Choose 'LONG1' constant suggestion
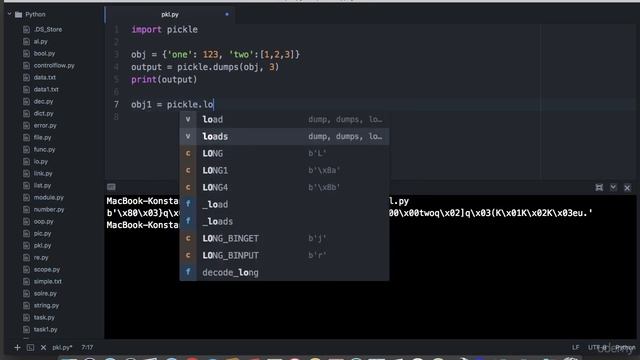Screen dimensions: 640x360 click(284, 170)
